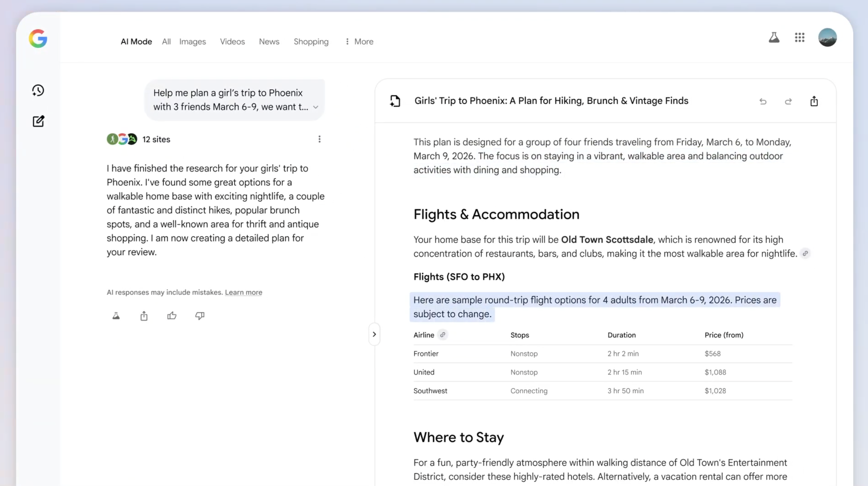The height and width of the screenshot is (486, 868).
Task: Open the More search options menu
Action: 359,41
